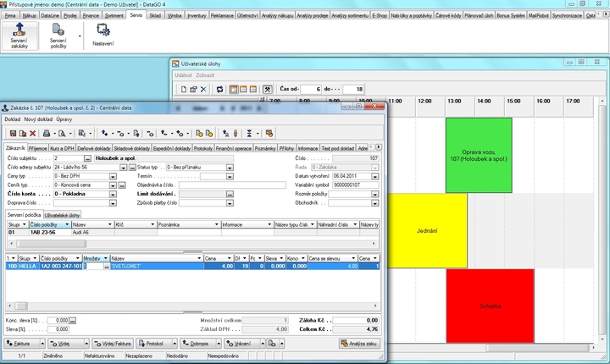Viewport: 610px width, 364px height.
Task: Delete the order using the red X icon
Action: 33,134
